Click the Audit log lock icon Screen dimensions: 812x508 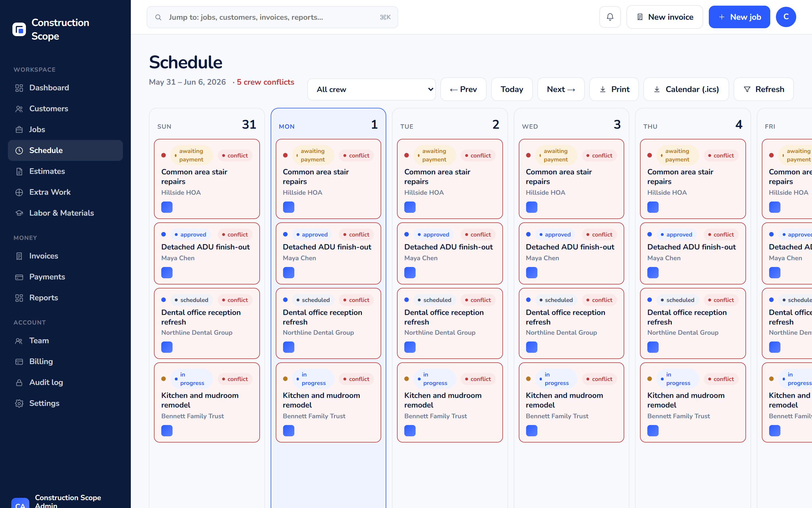point(19,382)
